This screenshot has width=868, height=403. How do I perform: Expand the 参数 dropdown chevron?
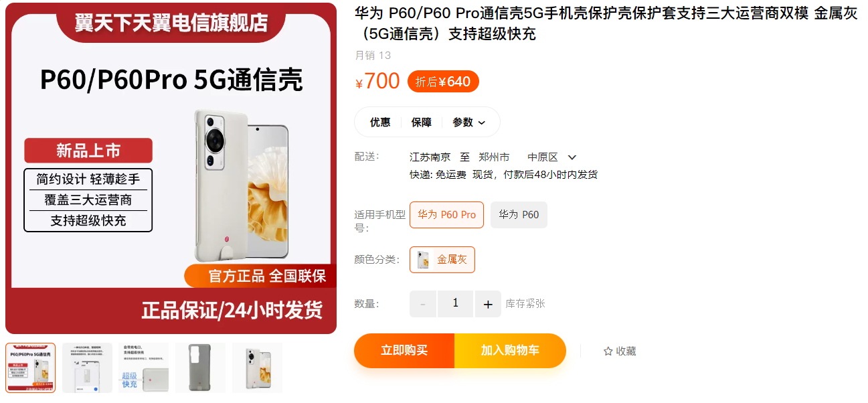[482, 123]
